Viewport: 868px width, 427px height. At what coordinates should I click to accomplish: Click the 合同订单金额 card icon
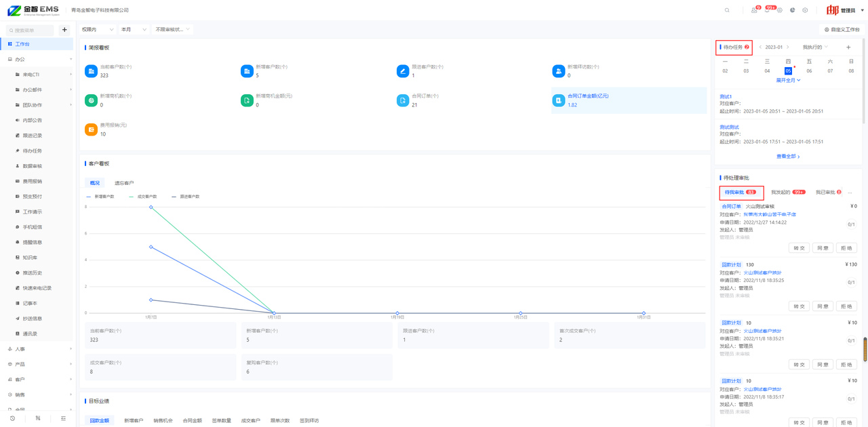pyautogui.click(x=559, y=100)
